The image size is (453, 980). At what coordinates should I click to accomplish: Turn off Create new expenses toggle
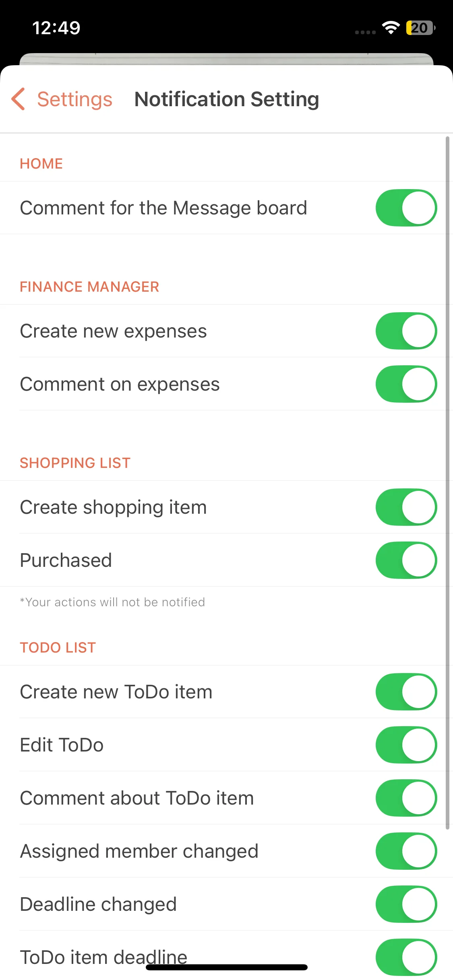[x=406, y=331]
